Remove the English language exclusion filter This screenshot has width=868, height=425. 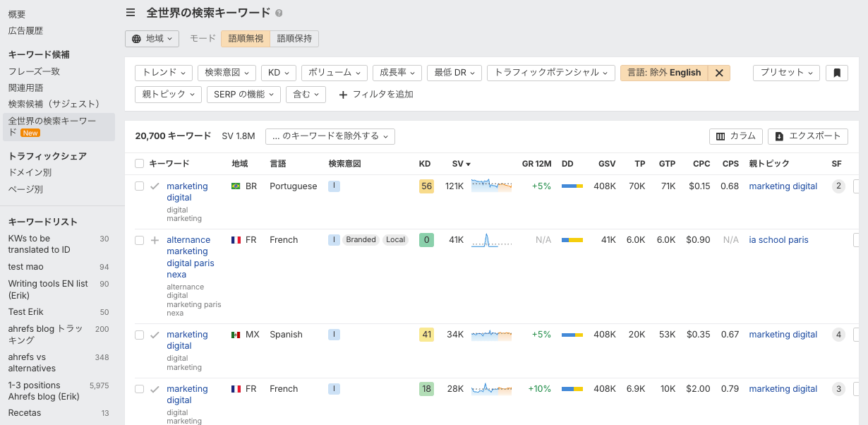pos(719,73)
